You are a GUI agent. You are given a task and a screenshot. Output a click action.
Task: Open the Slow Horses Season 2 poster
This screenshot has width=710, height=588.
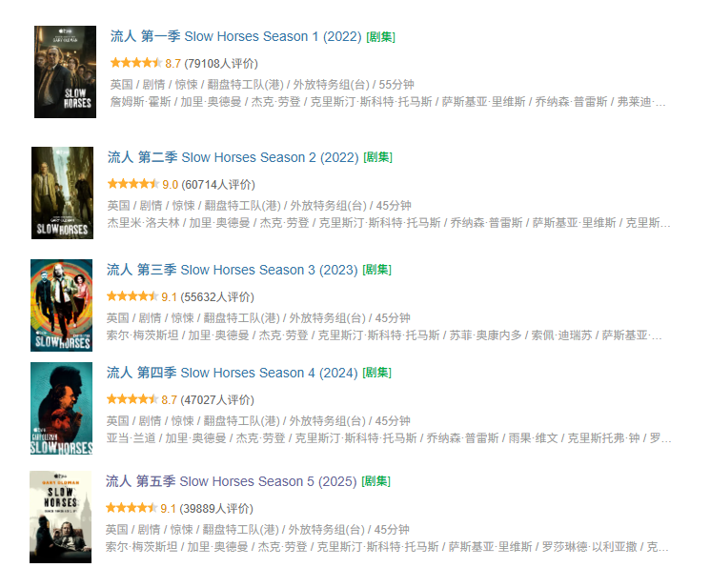[x=63, y=193]
